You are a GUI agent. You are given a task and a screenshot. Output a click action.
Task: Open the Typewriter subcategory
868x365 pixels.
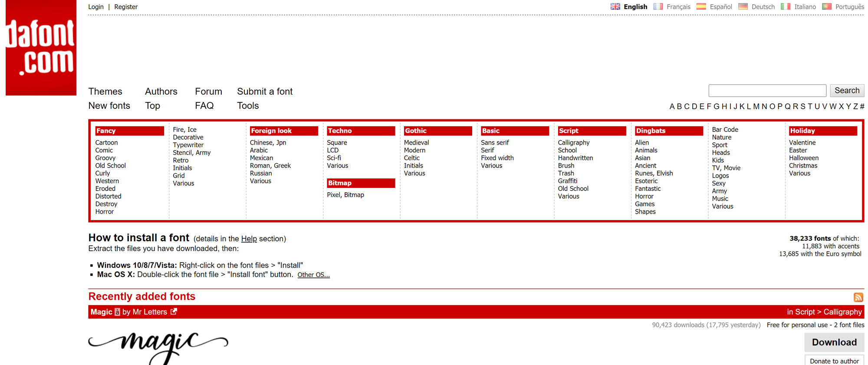[x=188, y=145]
